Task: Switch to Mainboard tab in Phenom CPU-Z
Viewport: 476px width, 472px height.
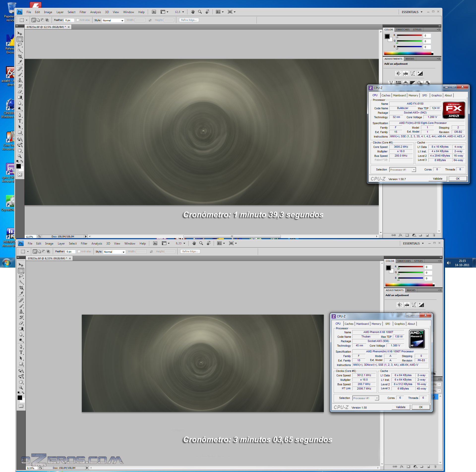Action: pos(362,324)
